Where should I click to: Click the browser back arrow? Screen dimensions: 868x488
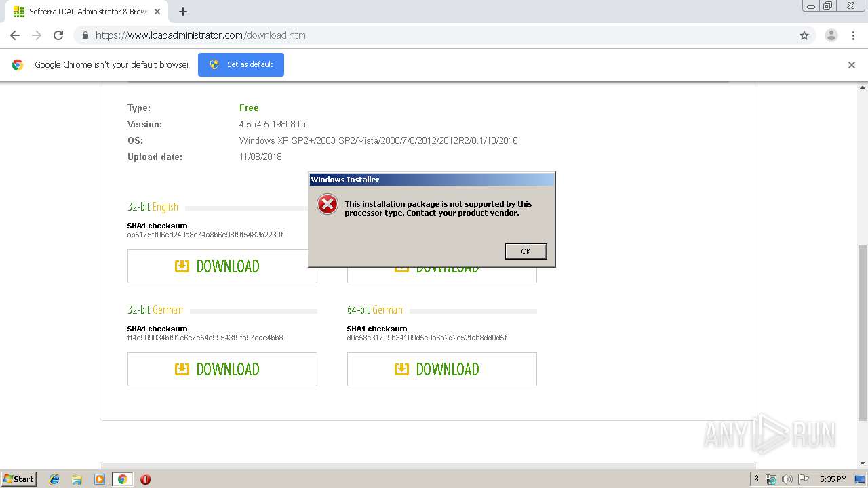pos(15,35)
